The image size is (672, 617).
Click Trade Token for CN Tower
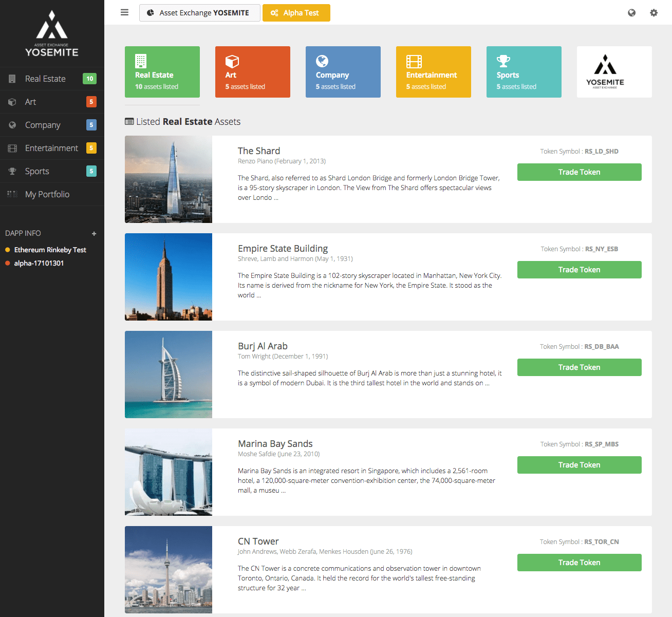(x=580, y=563)
